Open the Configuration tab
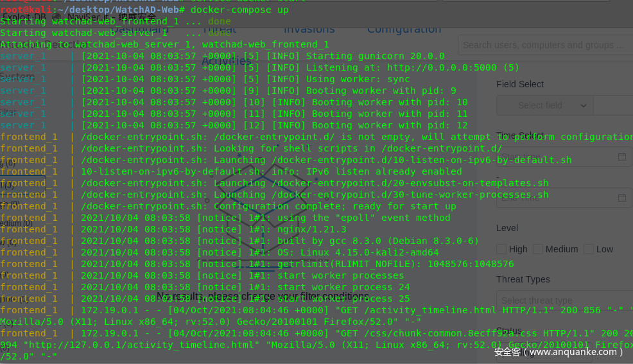The image size is (633, 364). [404, 29]
